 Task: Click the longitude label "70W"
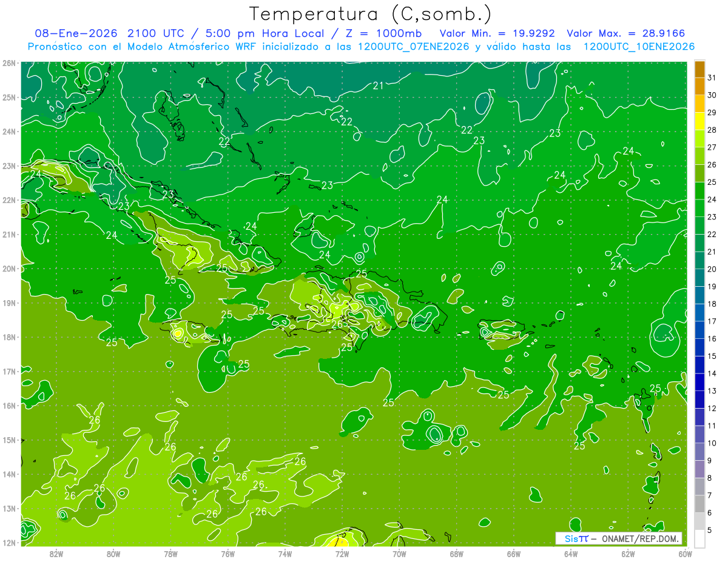[x=399, y=554]
